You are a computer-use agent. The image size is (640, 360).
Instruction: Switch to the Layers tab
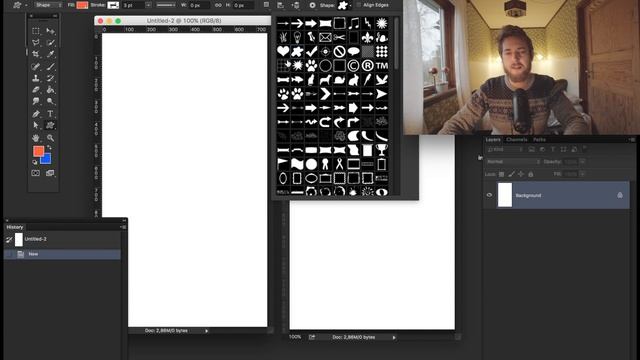493,140
